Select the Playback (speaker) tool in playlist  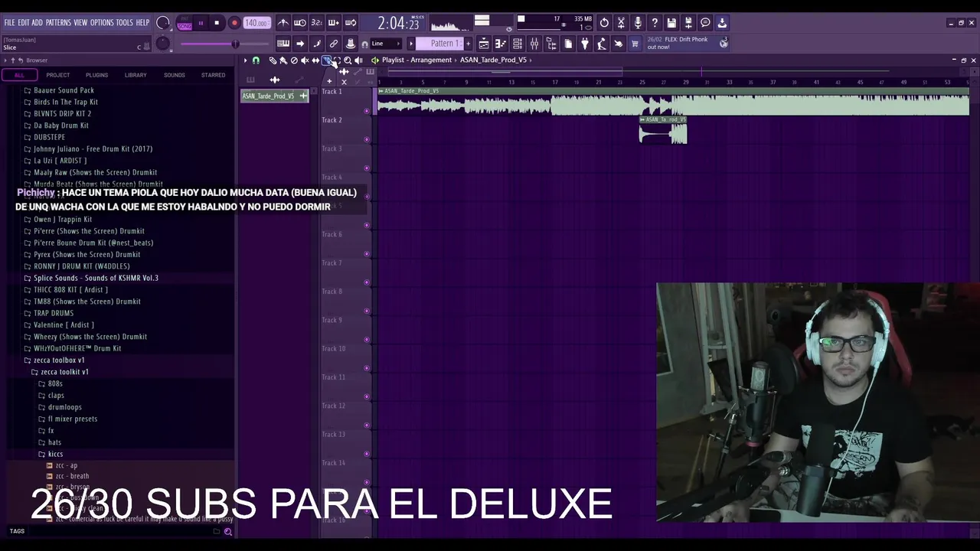click(358, 60)
